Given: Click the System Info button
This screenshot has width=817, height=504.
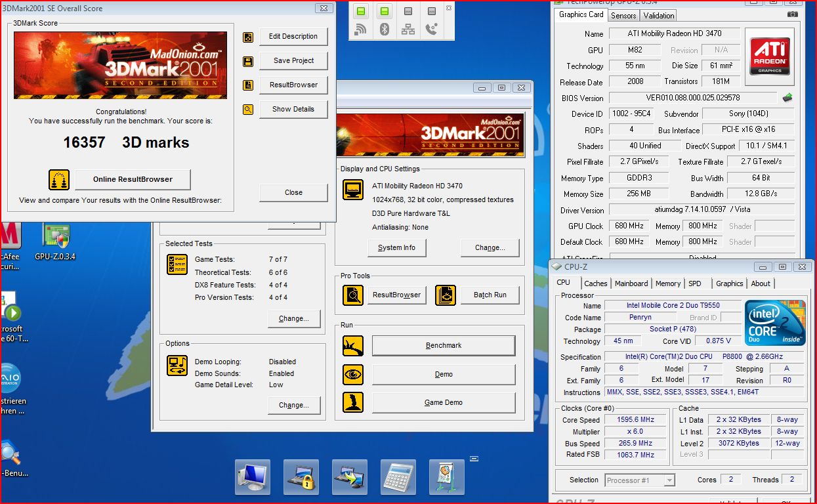Looking at the screenshot, I should coord(397,247).
